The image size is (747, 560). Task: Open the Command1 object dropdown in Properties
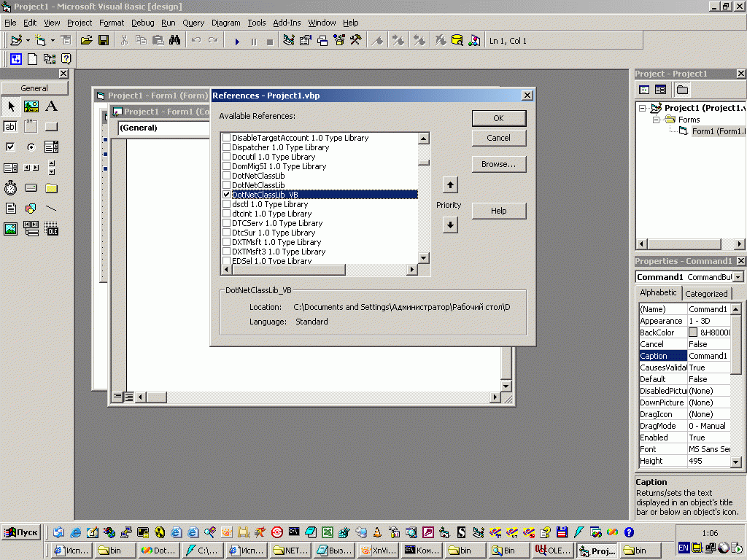pyautogui.click(x=738, y=277)
